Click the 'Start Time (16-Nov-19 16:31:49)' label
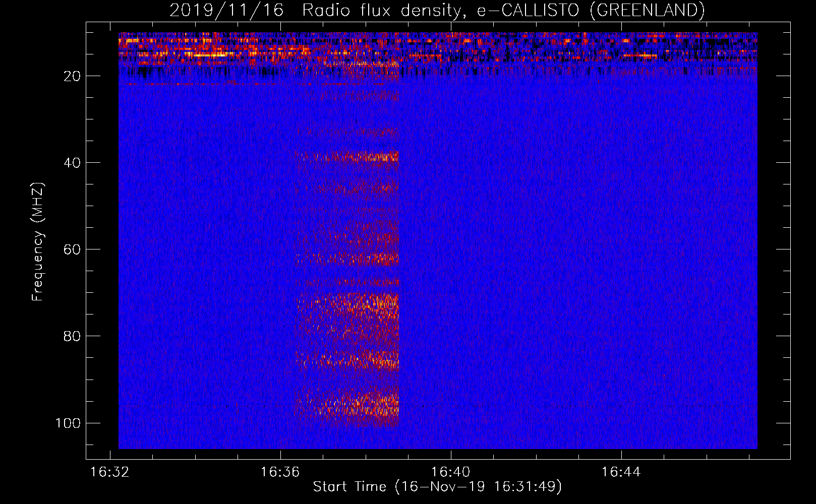This screenshot has width=816, height=504. click(x=437, y=487)
